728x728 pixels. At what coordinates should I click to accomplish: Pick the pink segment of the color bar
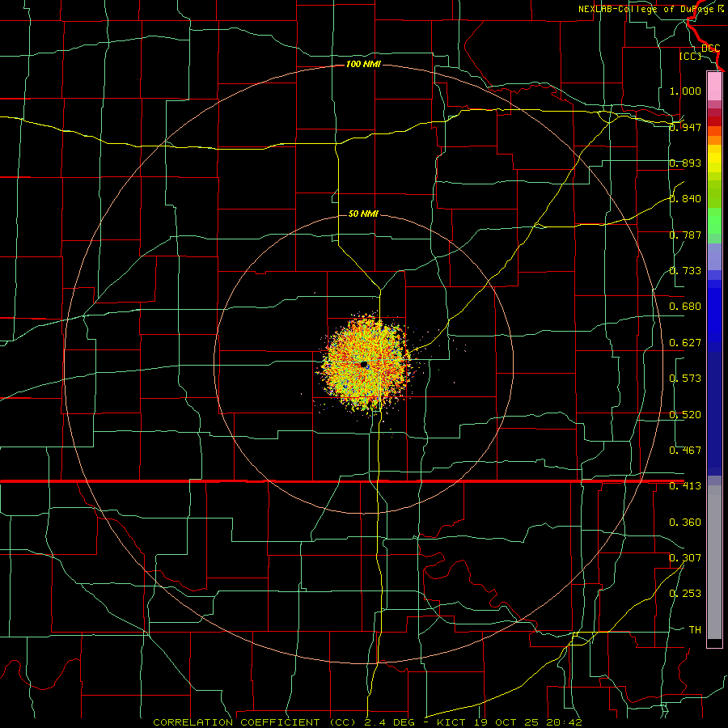[x=714, y=86]
